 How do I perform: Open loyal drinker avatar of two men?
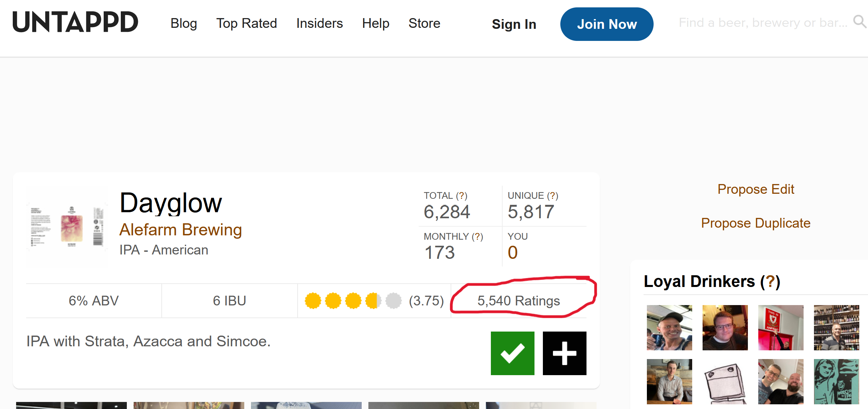pos(780,382)
